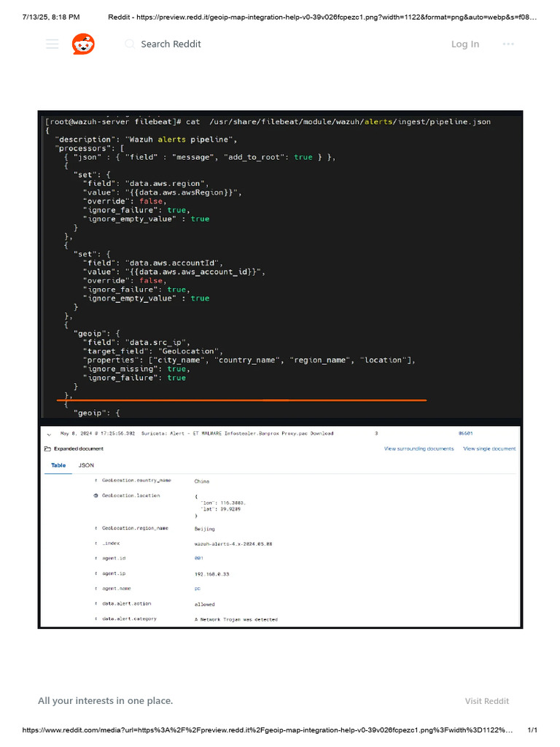Screen dimensions: 560x747
Task: Click the All your interests in one place text
Action: (x=105, y=701)
